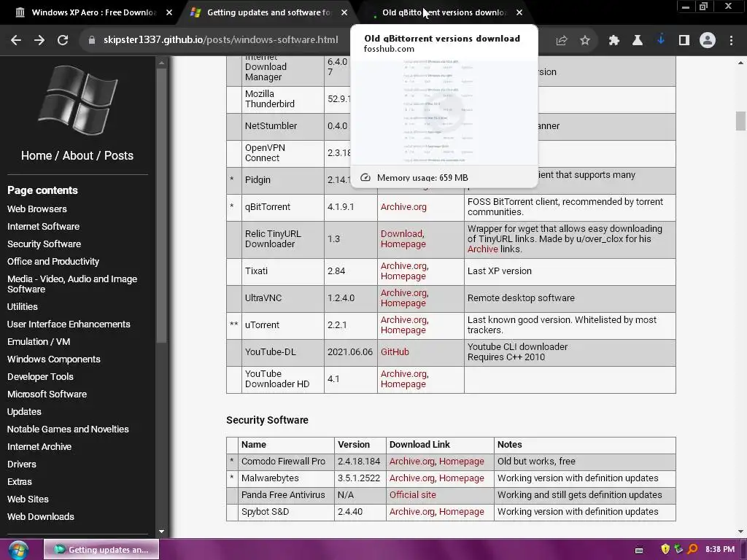
Task: Jump to Windows Components section
Action: (54, 359)
